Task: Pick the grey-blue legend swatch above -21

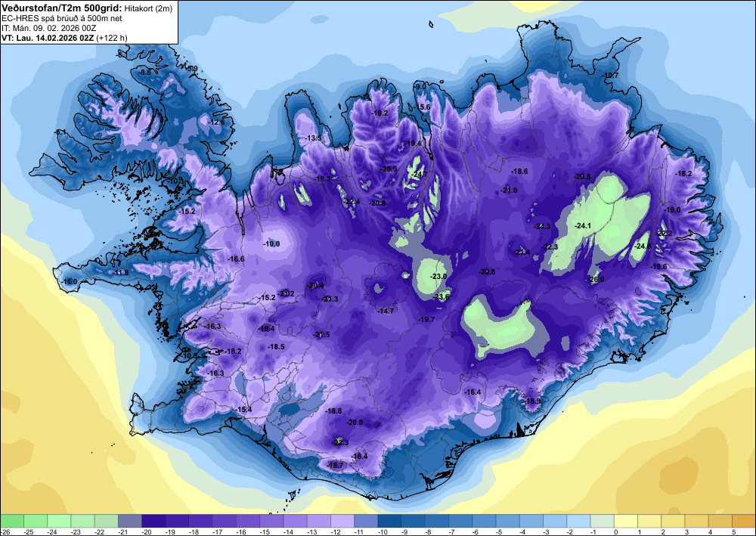Action: 130,521
